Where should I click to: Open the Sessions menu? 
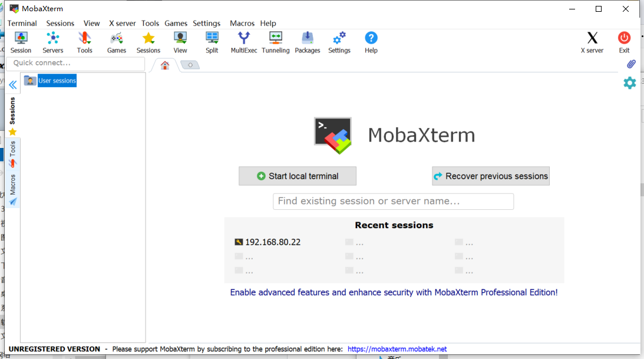[x=60, y=24]
